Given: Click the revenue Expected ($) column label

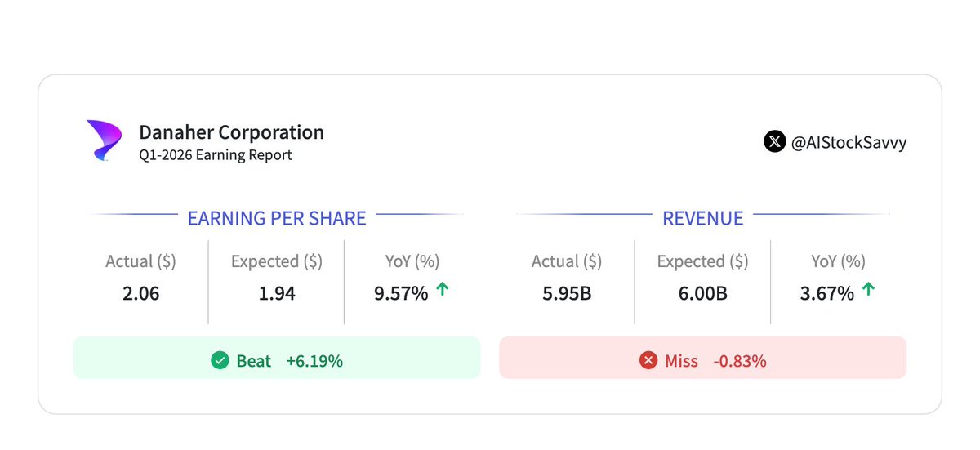Looking at the screenshot, I should click(703, 261).
